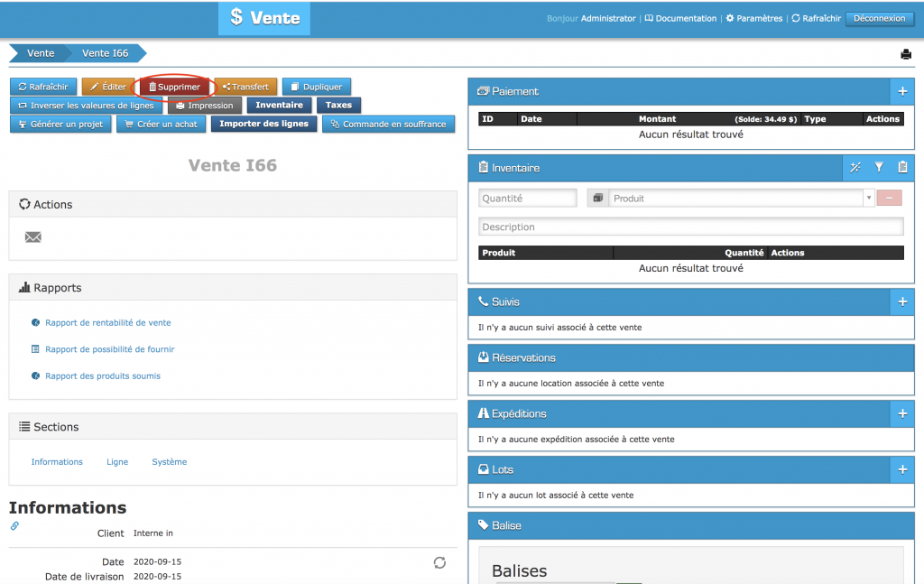Viewport: 924px width, 584px height.
Task: Click the Lots plus icon
Action: 901,469
